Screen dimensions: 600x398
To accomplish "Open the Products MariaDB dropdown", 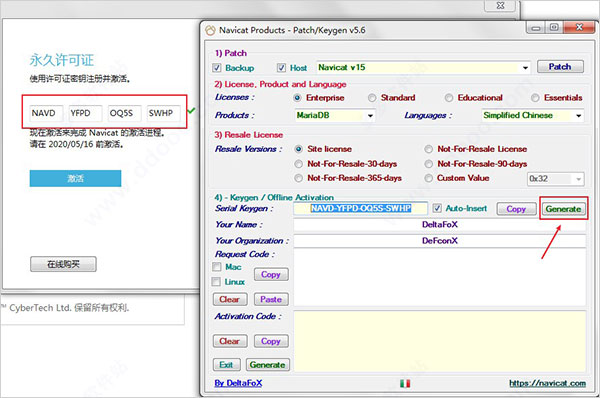I will (x=370, y=115).
